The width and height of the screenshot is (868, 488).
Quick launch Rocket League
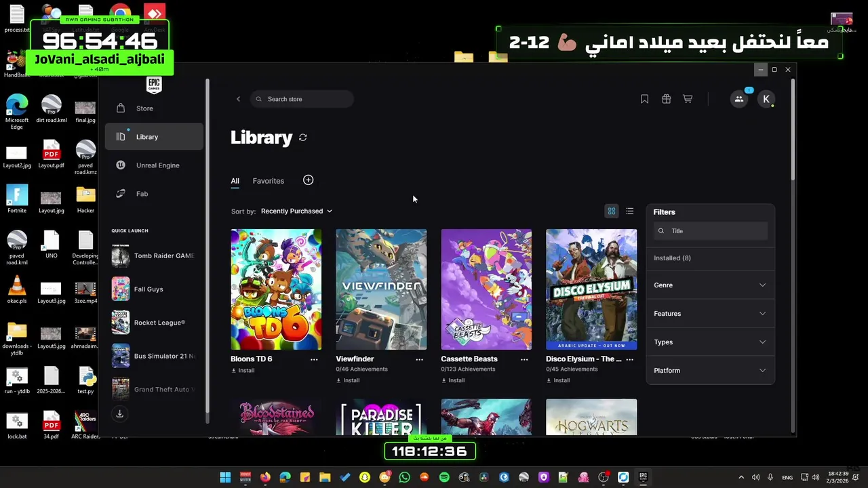pos(154,323)
